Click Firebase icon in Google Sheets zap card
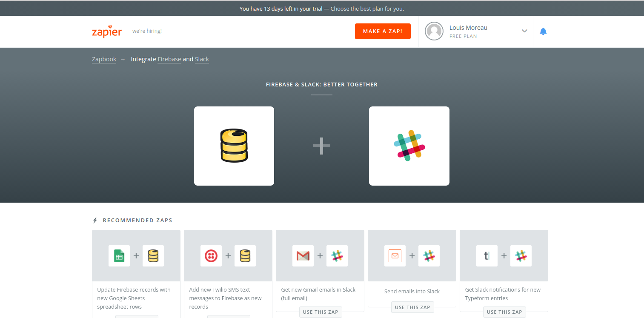 (153, 256)
